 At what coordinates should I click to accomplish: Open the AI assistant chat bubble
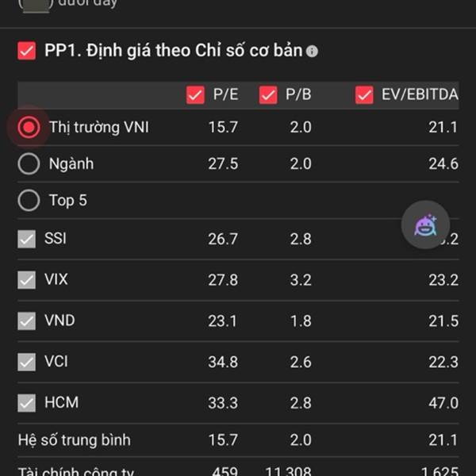pos(425,225)
